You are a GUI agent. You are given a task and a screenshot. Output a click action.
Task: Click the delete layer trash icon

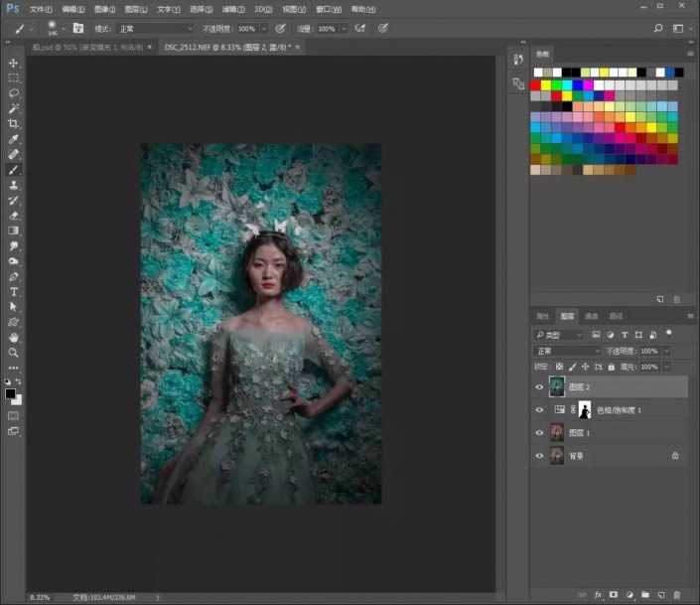(x=677, y=594)
